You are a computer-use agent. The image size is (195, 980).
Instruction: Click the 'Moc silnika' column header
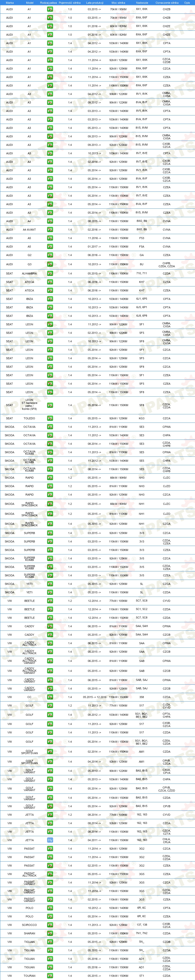[118, 3]
